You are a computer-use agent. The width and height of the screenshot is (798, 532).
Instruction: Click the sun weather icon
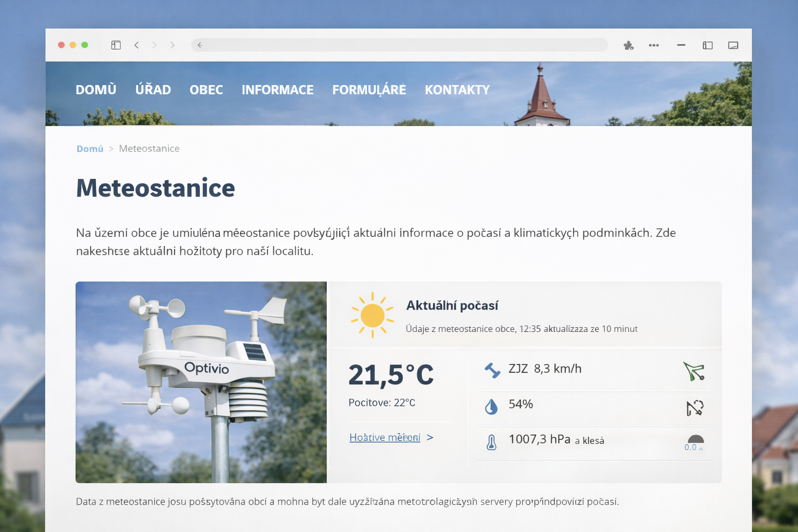coord(372,315)
